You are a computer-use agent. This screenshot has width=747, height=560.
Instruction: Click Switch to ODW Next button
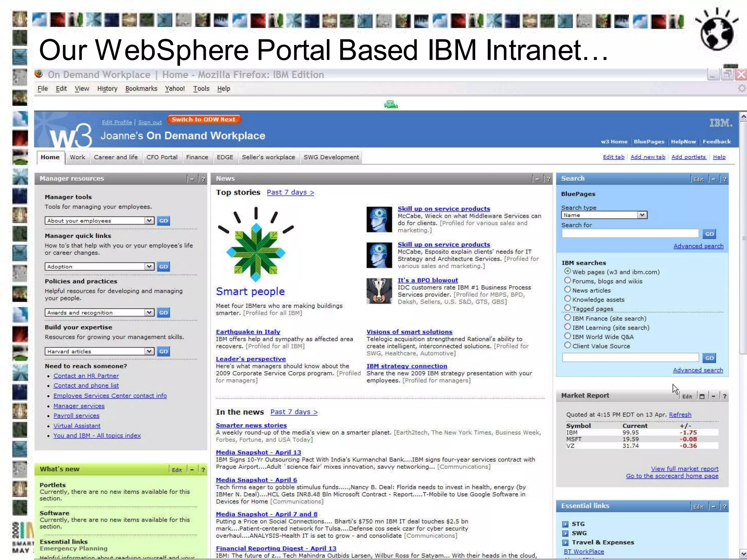(x=204, y=120)
